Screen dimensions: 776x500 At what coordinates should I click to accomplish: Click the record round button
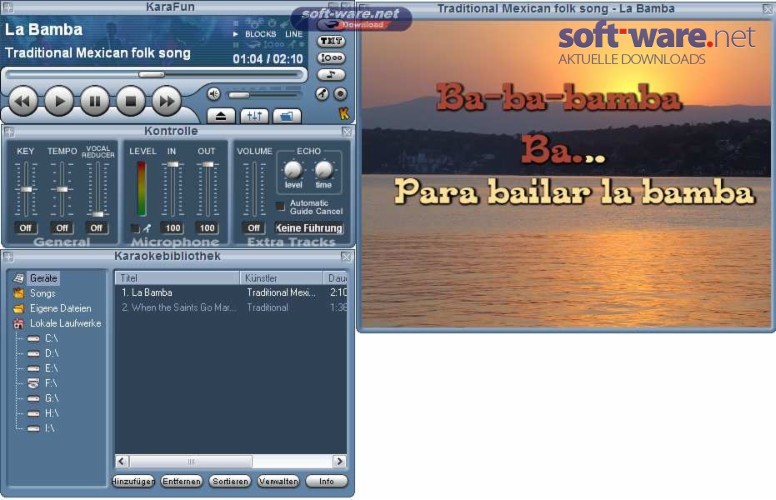pyautogui.click(x=340, y=94)
